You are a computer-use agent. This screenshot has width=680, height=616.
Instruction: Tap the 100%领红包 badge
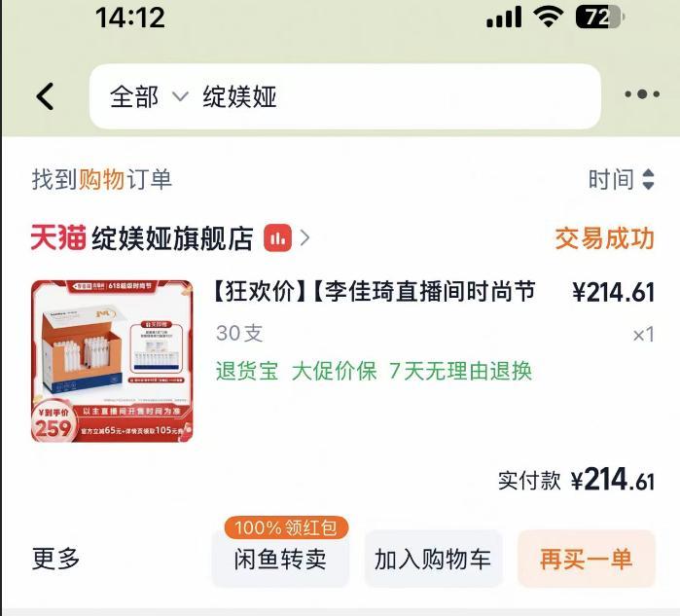tap(286, 527)
